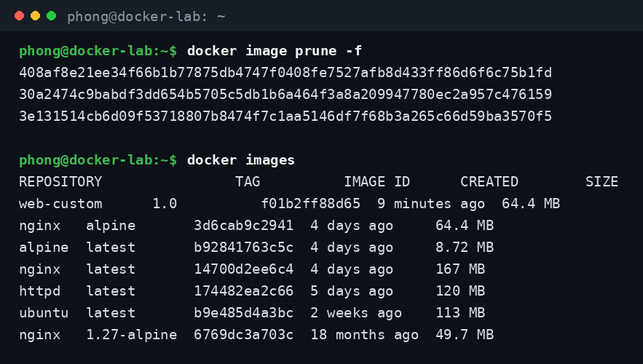Click the 64.4 MB size of web-custom
The image size is (643, 364).
click(x=531, y=204)
